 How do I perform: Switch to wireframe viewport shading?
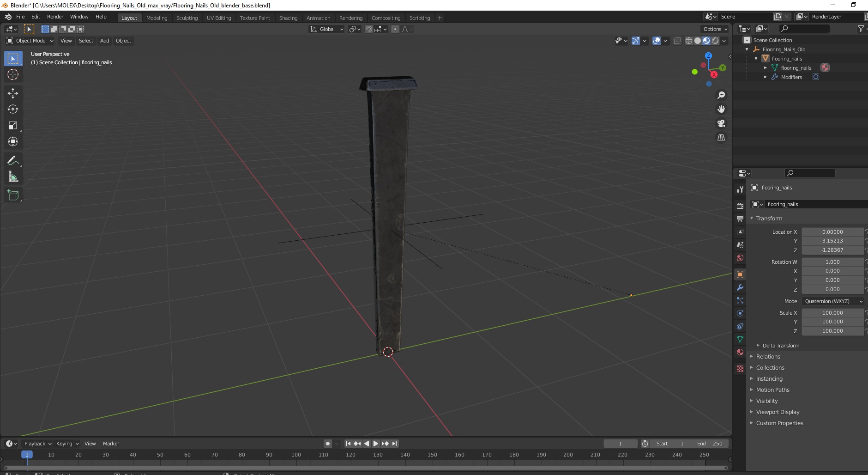[x=689, y=41]
